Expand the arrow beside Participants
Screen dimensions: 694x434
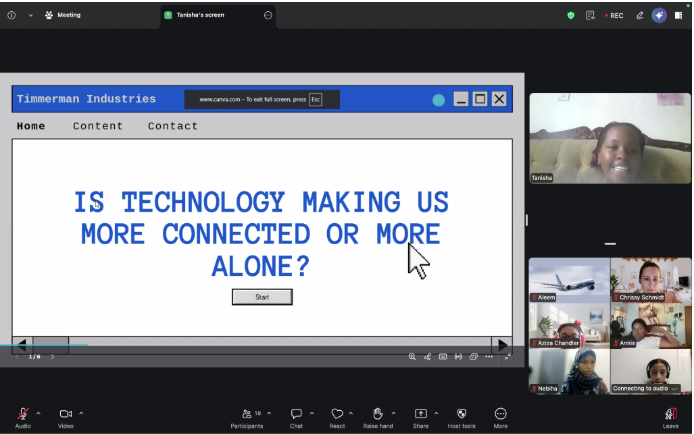point(269,413)
